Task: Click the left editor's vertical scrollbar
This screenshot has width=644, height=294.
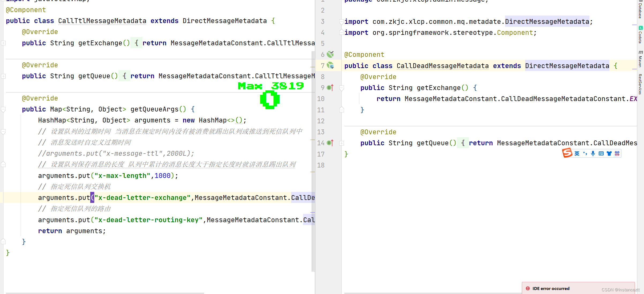Action: (x=313, y=161)
